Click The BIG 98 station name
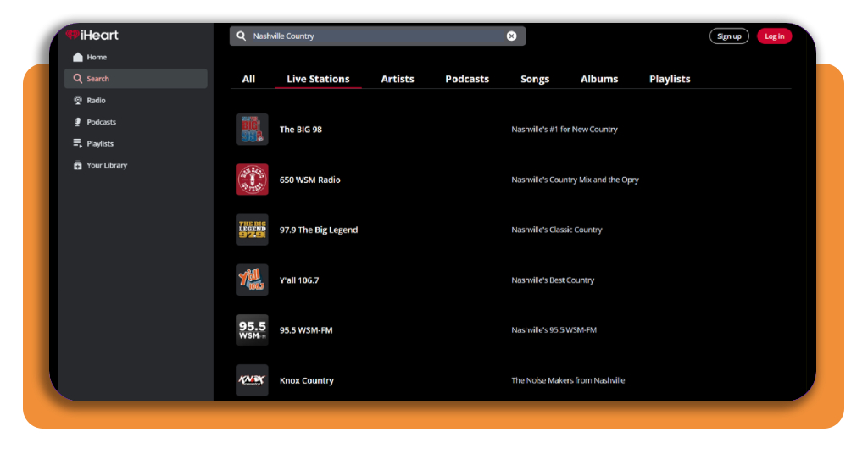This screenshot has width=868, height=454. pos(301,130)
